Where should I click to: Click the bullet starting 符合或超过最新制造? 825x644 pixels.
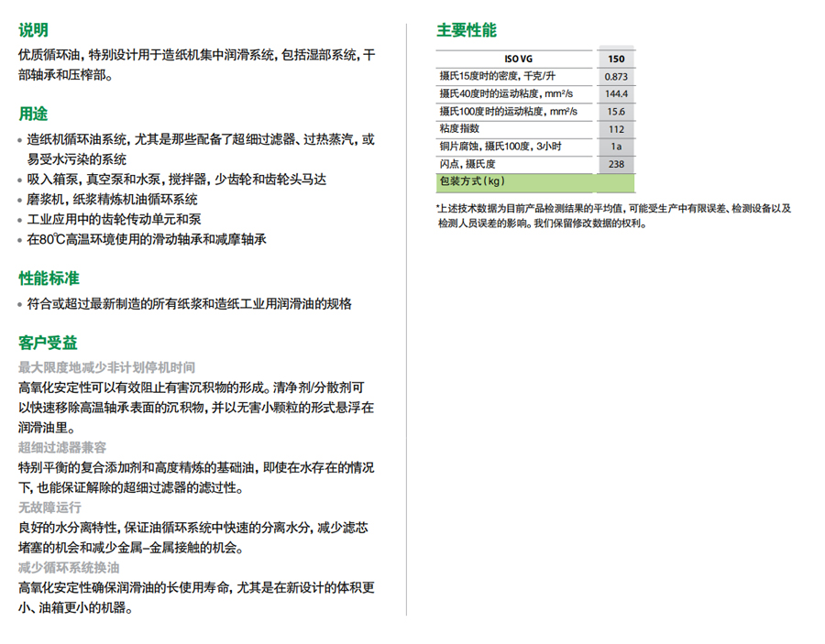tap(190, 303)
